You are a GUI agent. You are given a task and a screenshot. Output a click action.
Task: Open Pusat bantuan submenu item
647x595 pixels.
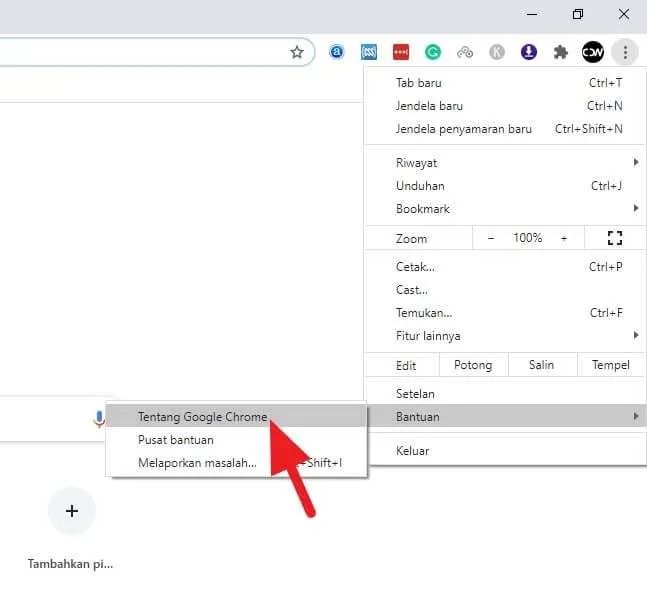pyautogui.click(x=236, y=440)
